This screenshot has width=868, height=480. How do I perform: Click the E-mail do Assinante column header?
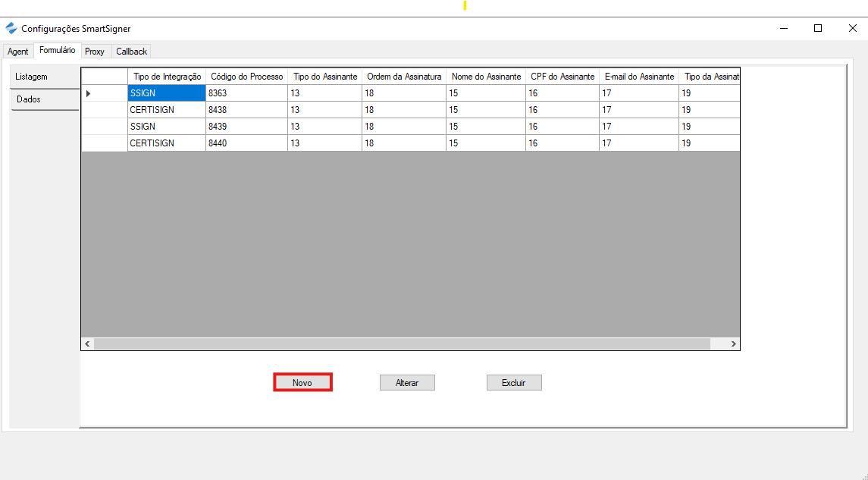[639, 77]
